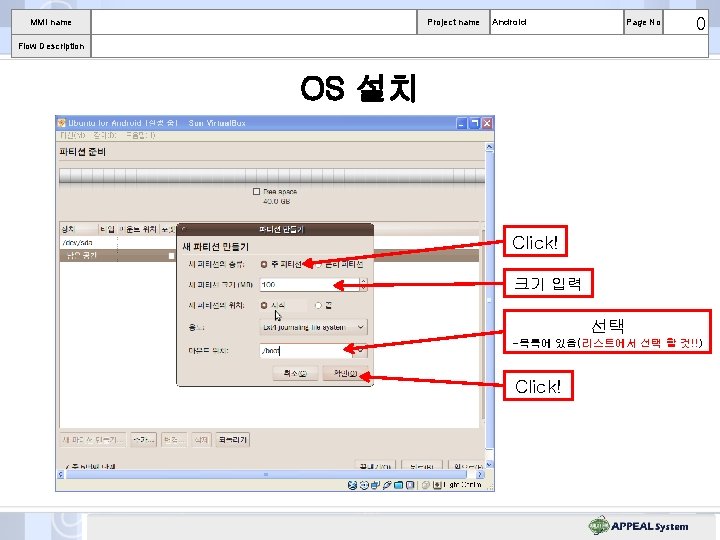Click the Free space legend label
Screen dimensions: 720x540
point(280,191)
